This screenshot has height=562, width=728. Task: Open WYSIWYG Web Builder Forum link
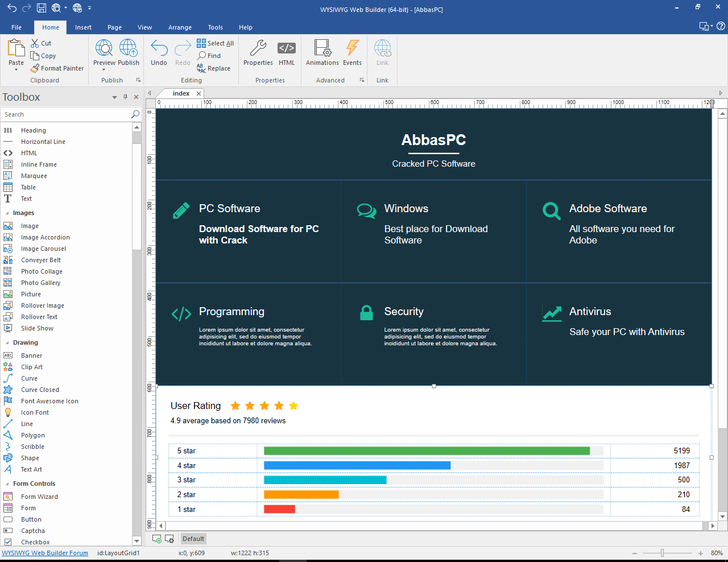click(45, 553)
